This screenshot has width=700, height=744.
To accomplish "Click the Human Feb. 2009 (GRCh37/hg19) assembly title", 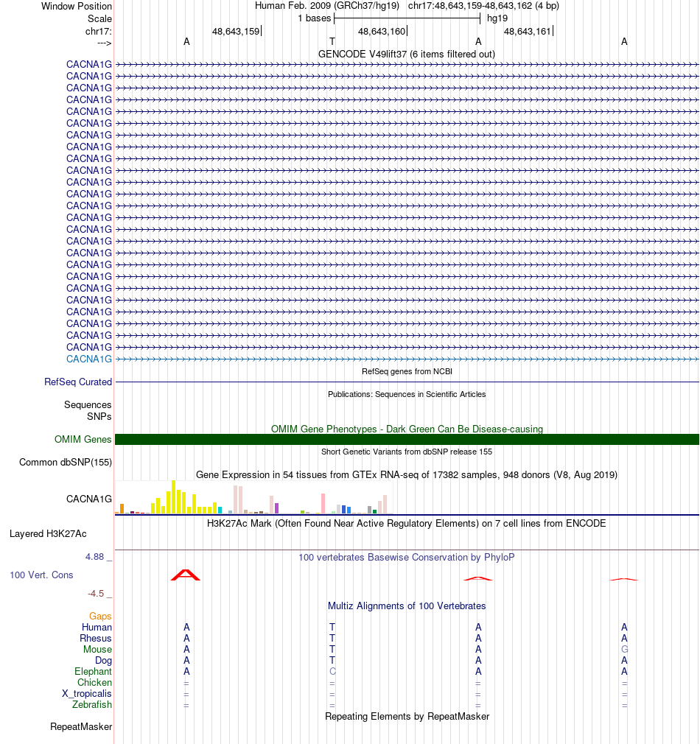I will tap(327, 6).
